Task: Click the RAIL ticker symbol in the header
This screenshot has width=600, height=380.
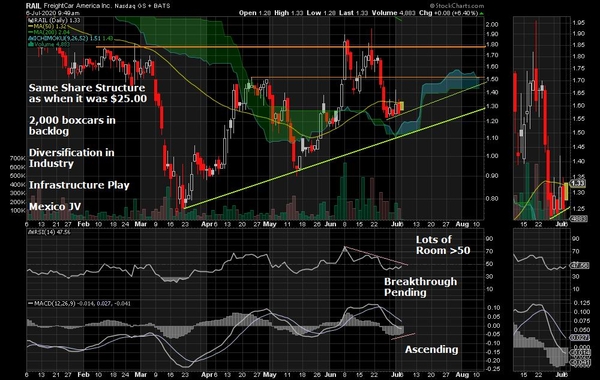Action: click(34, 6)
